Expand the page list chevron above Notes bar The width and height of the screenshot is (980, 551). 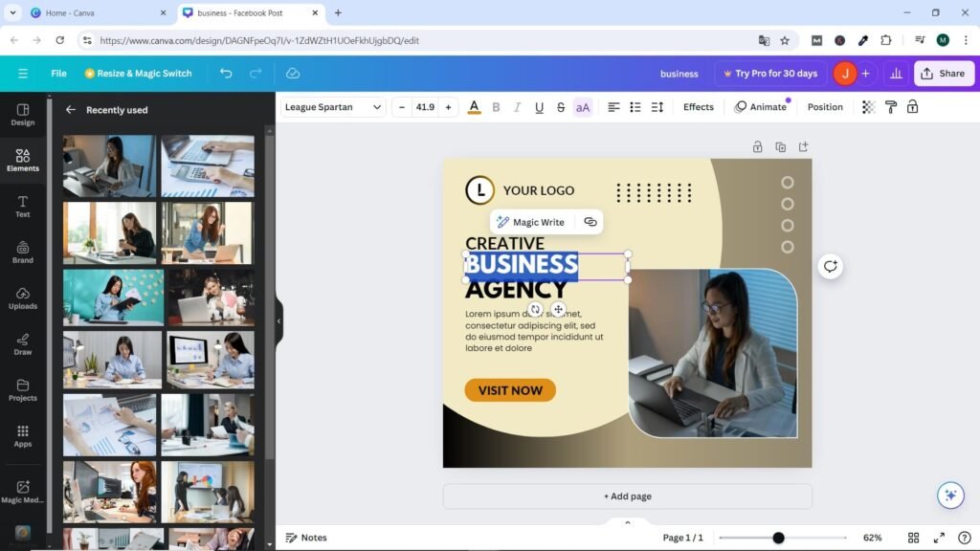point(628,522)
